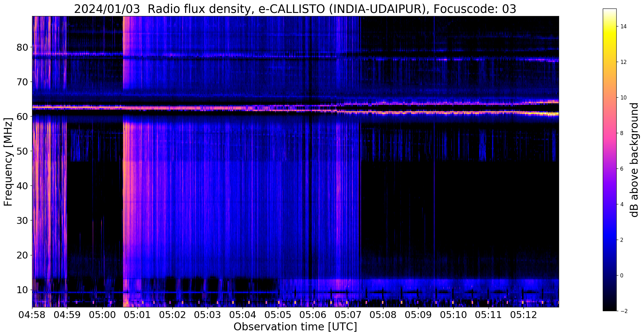
Task: Click the 'dB above background' colorbar label
Action: point(634,160)
